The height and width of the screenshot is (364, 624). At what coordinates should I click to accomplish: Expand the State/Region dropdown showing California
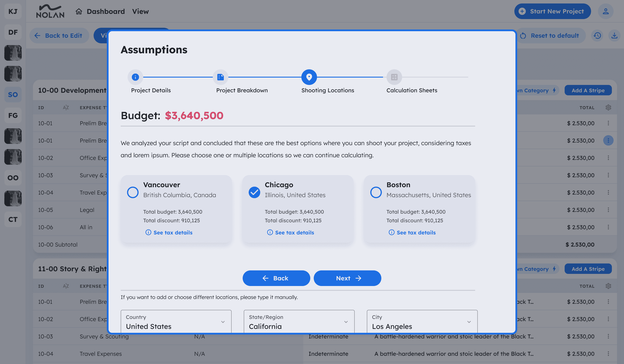[299, 322]
